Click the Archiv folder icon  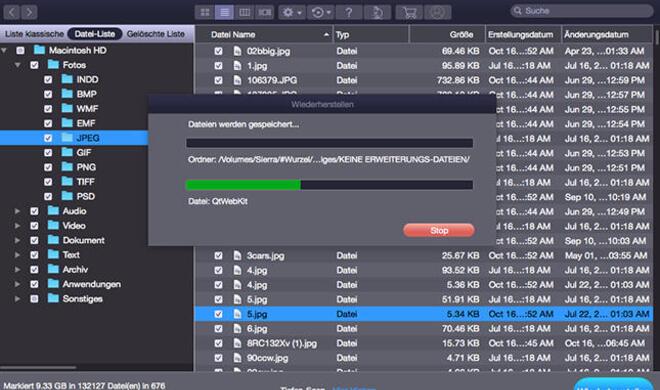(53, 269)
